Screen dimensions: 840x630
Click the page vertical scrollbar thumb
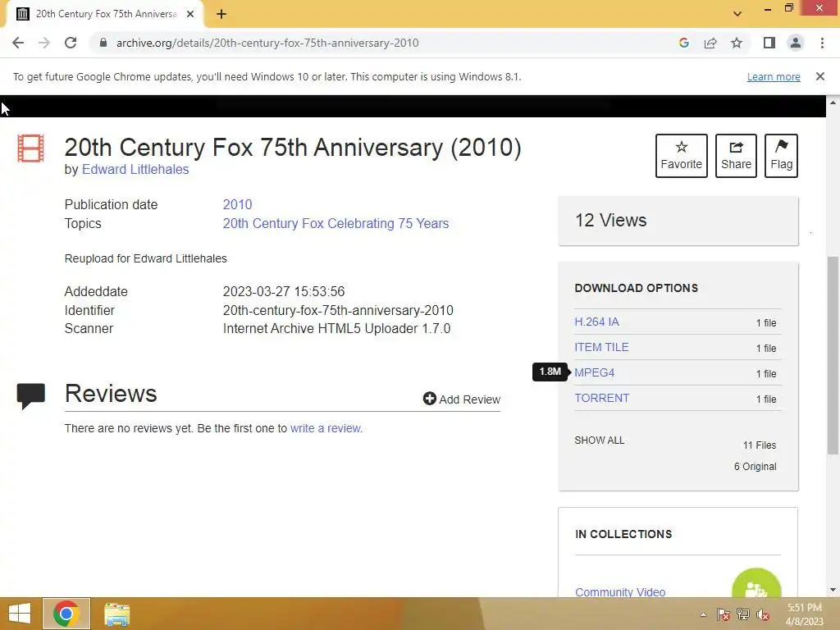pyautogui.click(x=833, y=355)
